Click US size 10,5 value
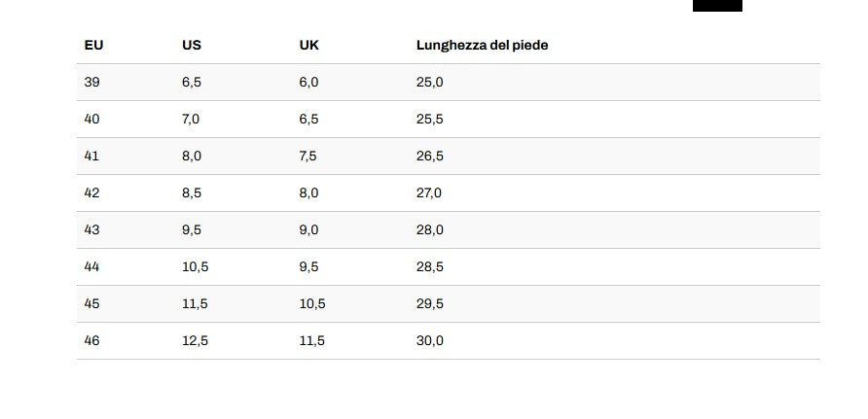 195,267
